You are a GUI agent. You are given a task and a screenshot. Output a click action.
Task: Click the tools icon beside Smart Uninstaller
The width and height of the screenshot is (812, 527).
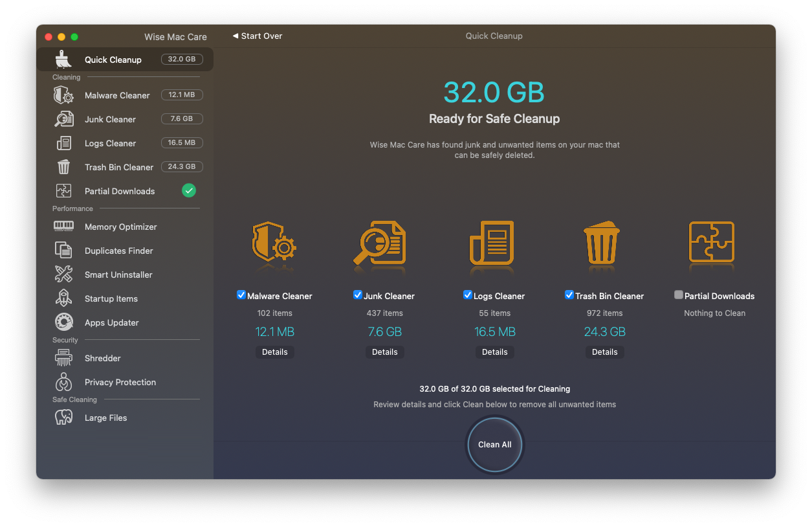coord(63,275)
